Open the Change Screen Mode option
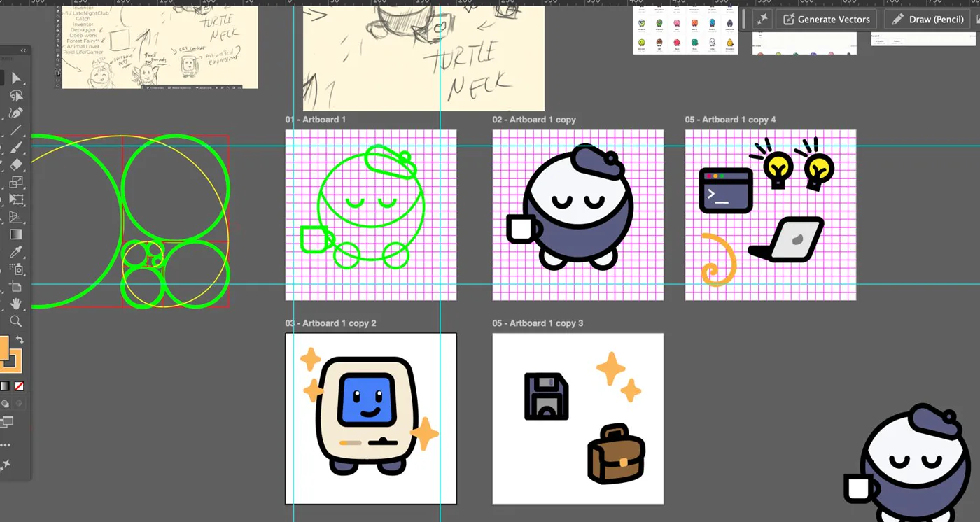 click(7, 422)
